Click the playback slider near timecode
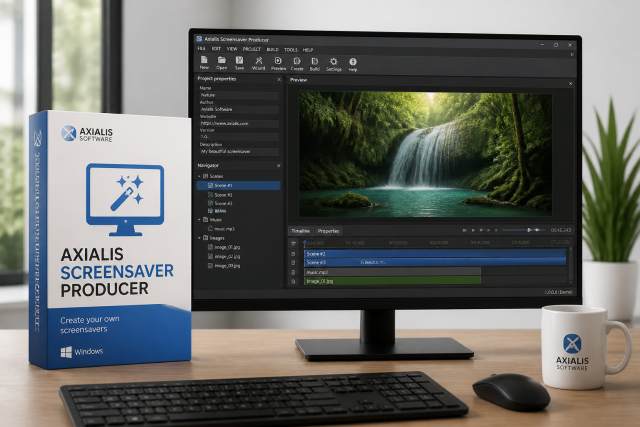This screenshot has height=427, width=640. click(x=524, y=230)
